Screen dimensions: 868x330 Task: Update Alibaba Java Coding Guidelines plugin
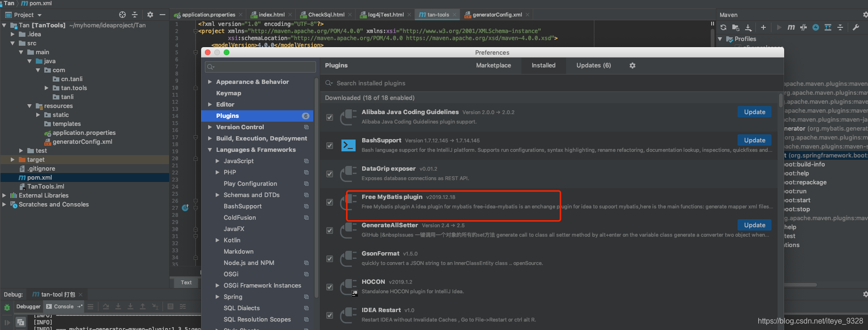coord(754,112)
